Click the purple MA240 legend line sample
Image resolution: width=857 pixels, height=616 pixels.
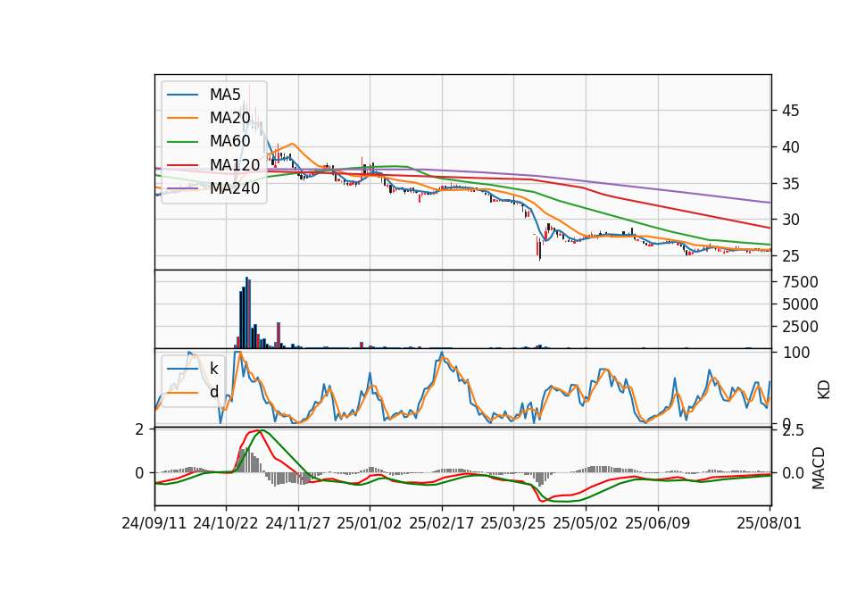tap(182, 189)
